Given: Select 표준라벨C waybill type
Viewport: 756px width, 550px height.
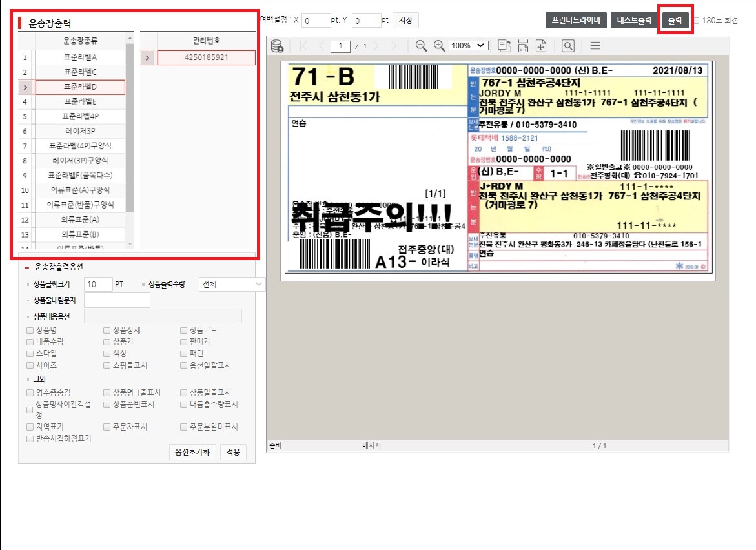Looking at the screenshot, I should [x=80, y=72].
